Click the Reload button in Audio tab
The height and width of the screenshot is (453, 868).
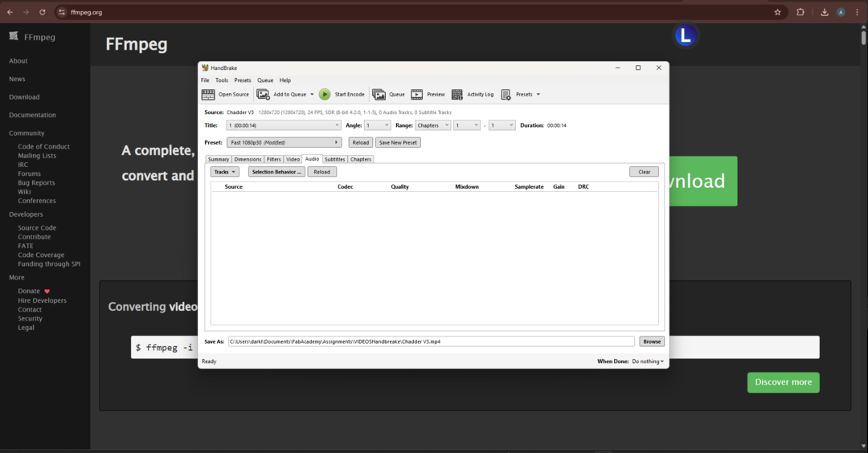pos(321,172)
